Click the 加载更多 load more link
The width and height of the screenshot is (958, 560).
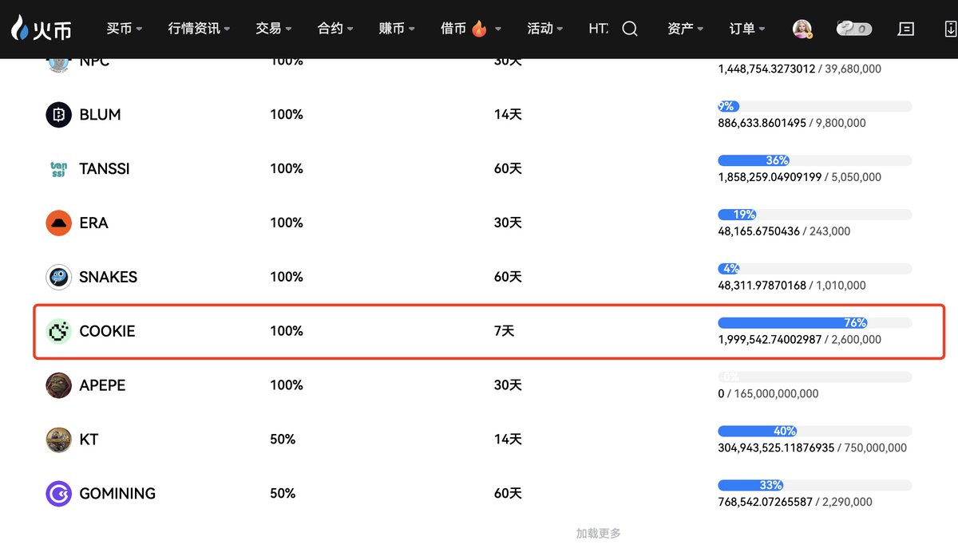pos(598,534)
